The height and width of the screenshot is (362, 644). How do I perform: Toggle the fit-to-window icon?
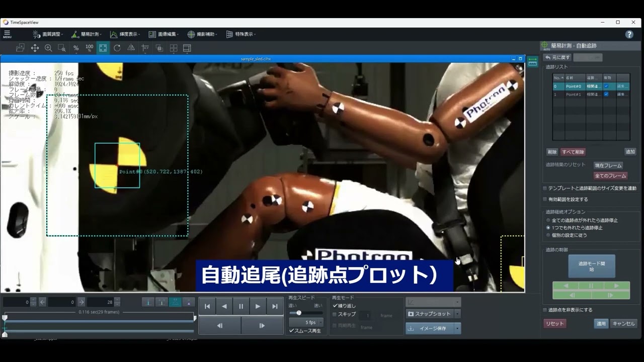coord(103,48)
